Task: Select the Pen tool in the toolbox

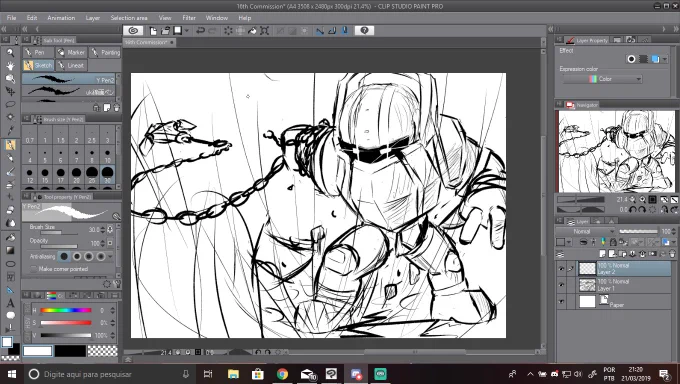Action: pyautogui.click(x=10, y=144)
